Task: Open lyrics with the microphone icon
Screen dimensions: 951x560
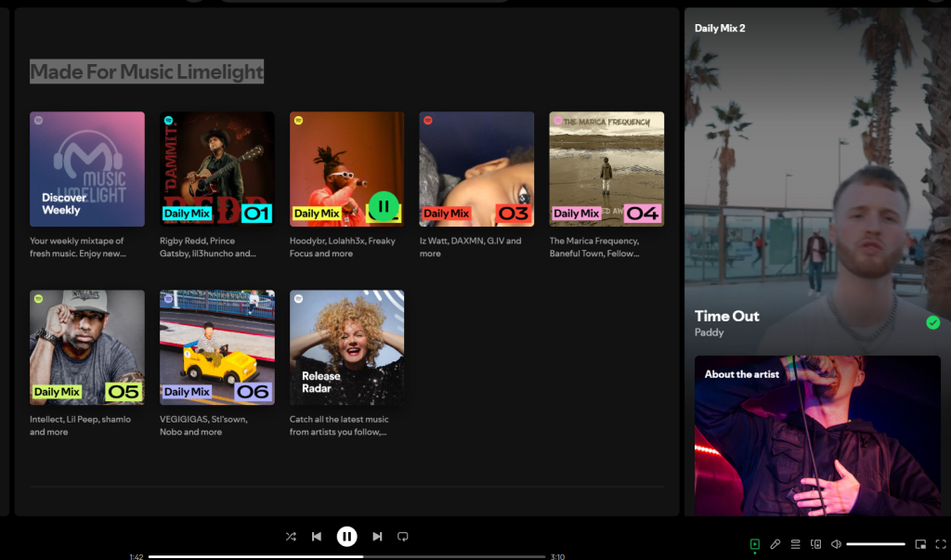Action: pos(775,544)
